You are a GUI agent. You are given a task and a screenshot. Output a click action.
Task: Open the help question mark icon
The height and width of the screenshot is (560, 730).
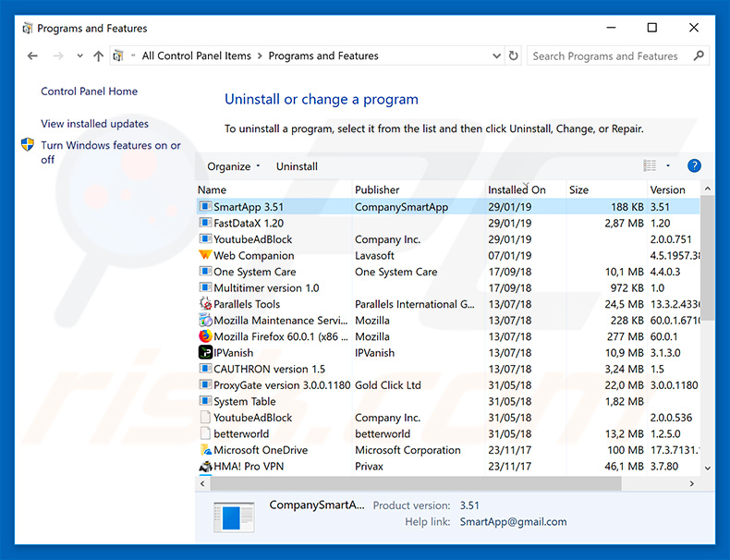pyautogui.click(x=694, y=165)
